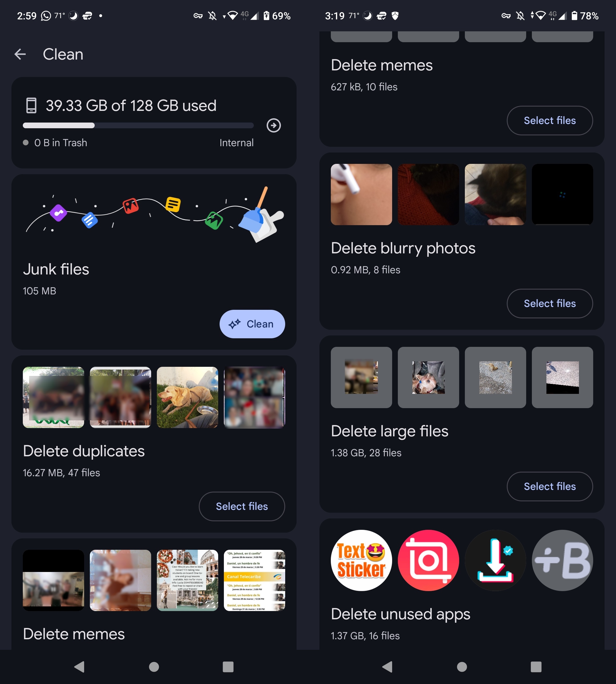
Task: Select files for deleting large files
Action: pos(549,487)
